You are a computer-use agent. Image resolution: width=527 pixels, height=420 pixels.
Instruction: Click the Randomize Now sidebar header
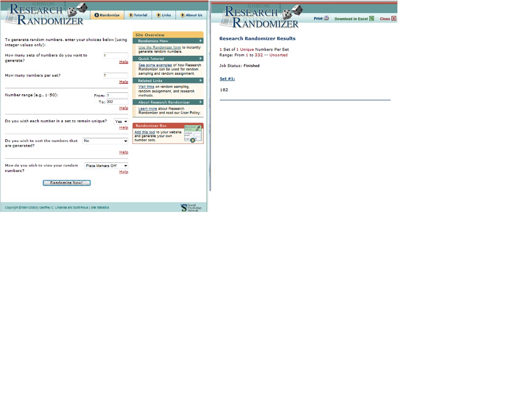[168, 41]
